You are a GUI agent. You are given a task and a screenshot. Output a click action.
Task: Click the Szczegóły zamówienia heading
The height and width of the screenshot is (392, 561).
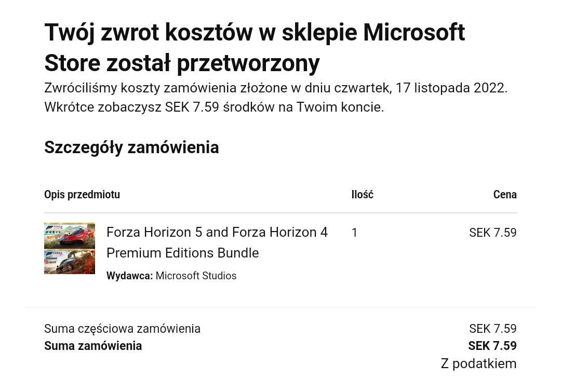click(x=131, y=147)
